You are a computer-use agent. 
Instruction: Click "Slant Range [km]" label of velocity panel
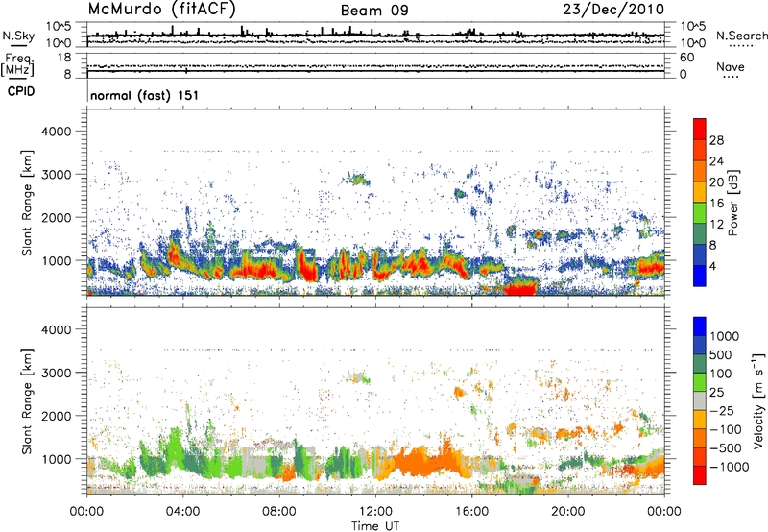pos(27,401)
